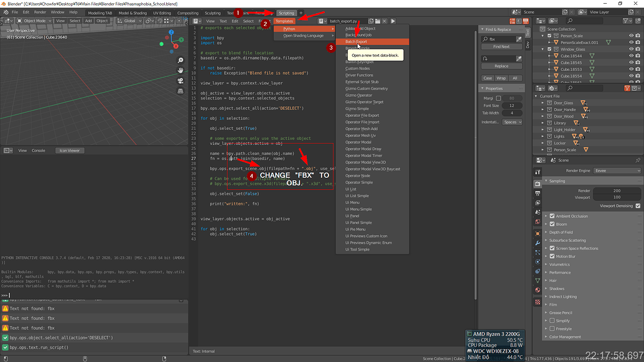Click the zoom magnifier icon in the viewport gizmos
644x362 pixels.
(x=180, y=60)
